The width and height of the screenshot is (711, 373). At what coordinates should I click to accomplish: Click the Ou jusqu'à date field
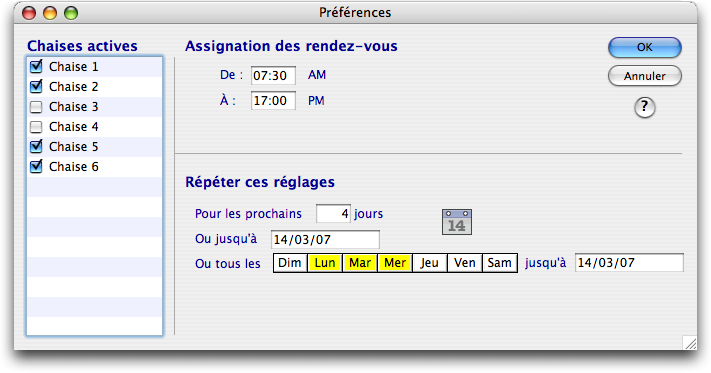[325, 239]
